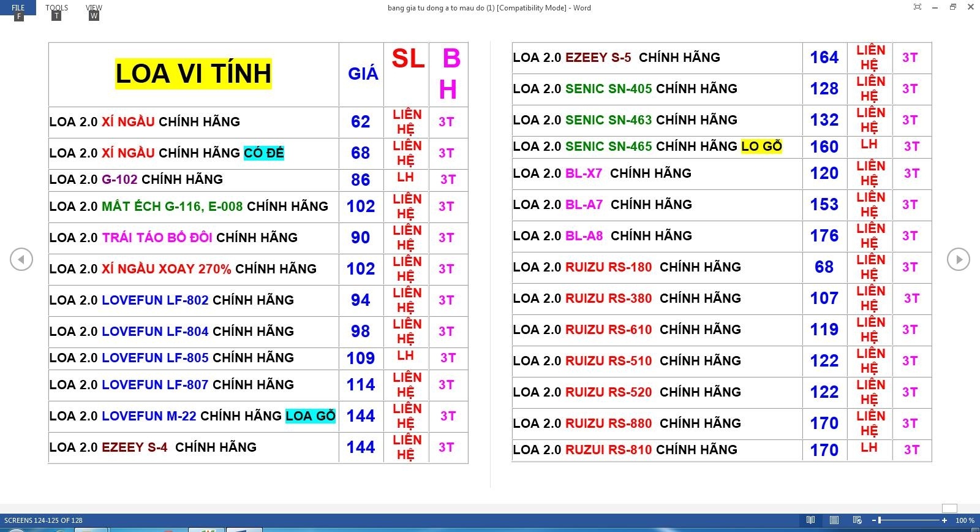The image size is (980, 532).
Task: Click the price 153 cell
Action: (824, 204)
